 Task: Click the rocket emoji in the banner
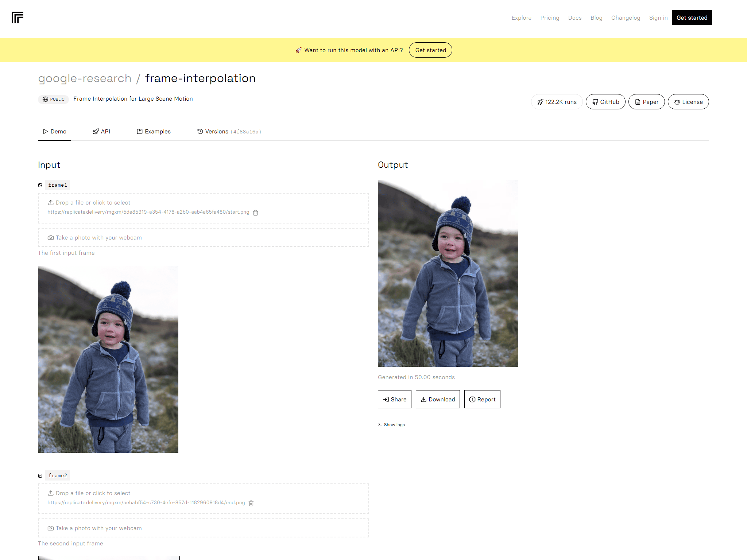pos(298,50)
